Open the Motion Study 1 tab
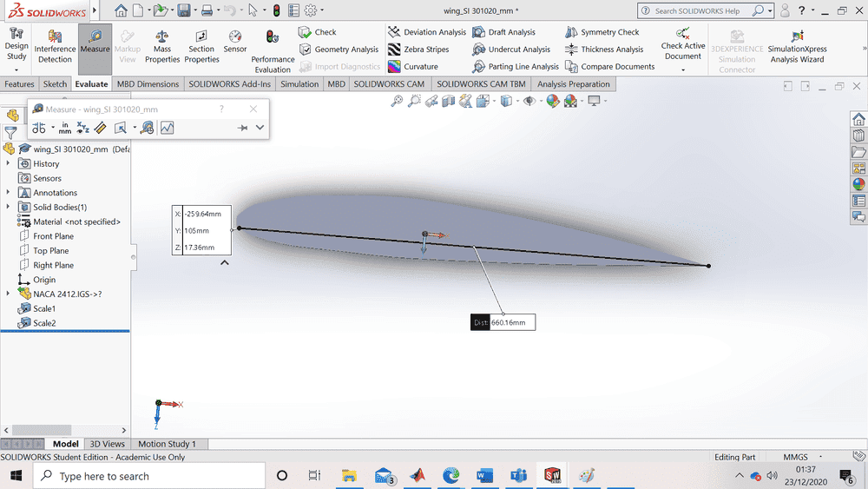 click(167, 444)
